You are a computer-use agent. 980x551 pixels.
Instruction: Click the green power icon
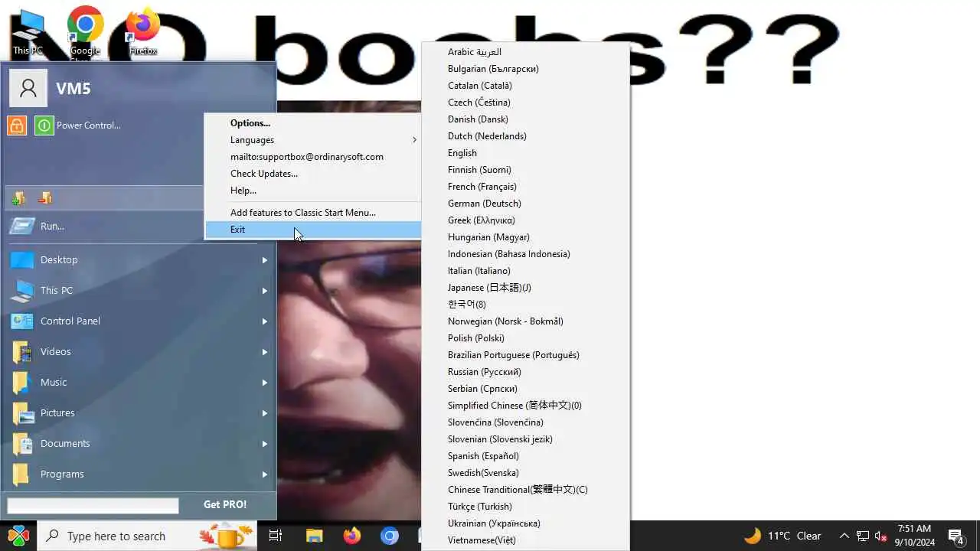(44, 126)
